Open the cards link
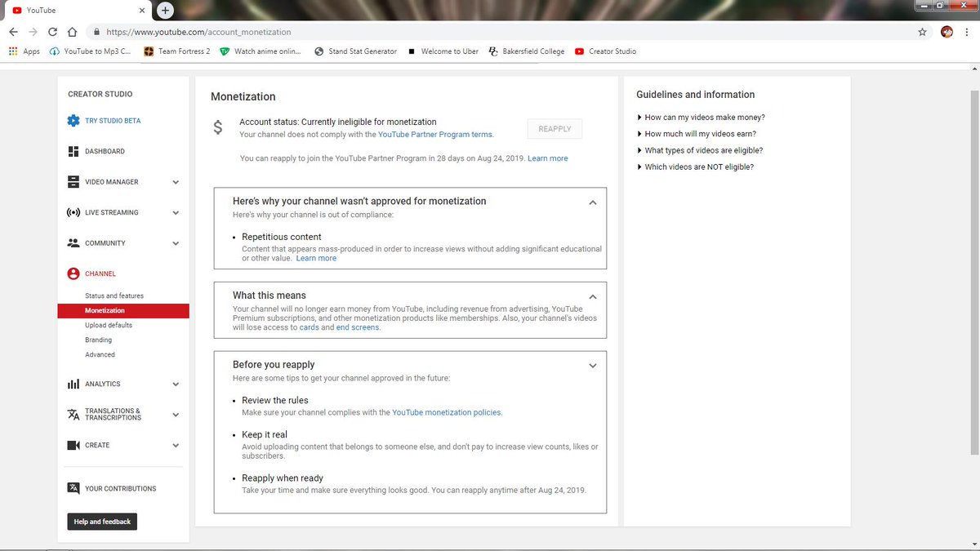980x551 pixels. point(310,327)
